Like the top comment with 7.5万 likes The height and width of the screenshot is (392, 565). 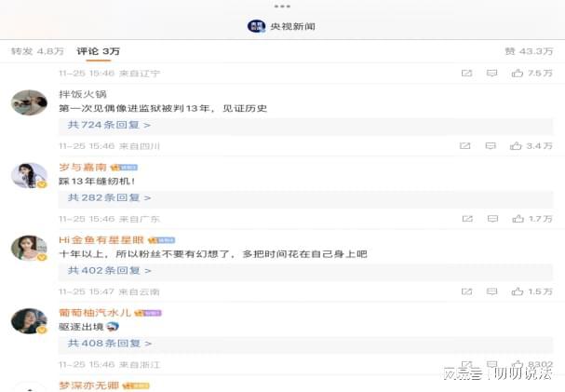tap(531, 74)
